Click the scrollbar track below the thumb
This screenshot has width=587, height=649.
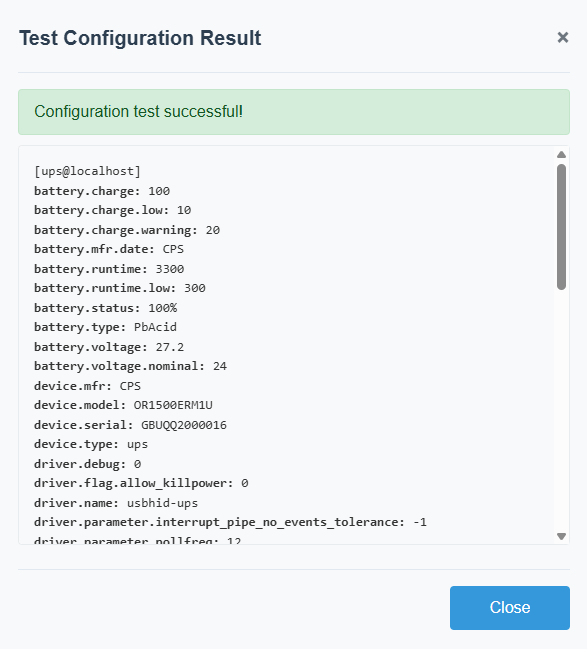click(561, 410)
